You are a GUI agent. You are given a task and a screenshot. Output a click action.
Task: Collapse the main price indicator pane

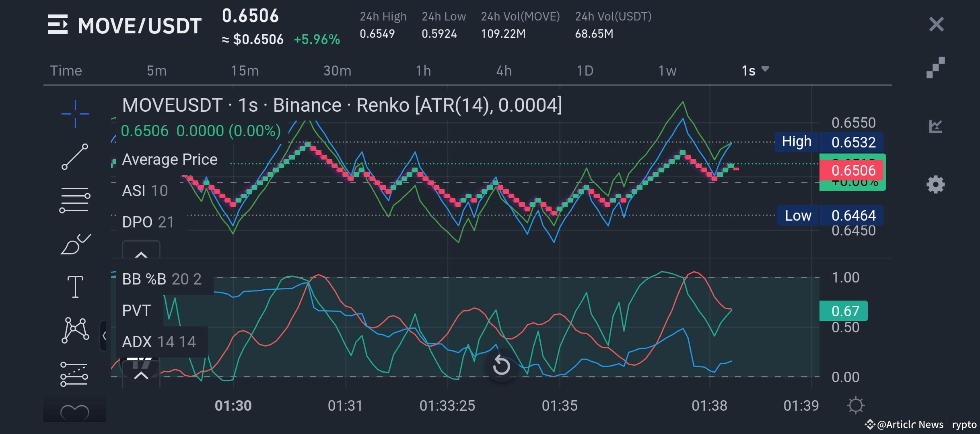point(141,254)
